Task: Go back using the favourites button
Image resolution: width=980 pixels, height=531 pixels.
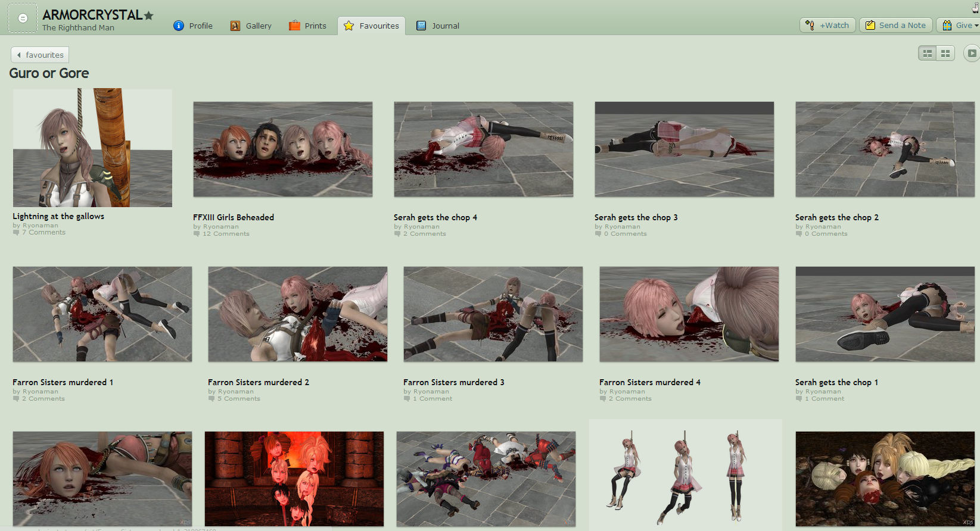Action: pos(40,55)
